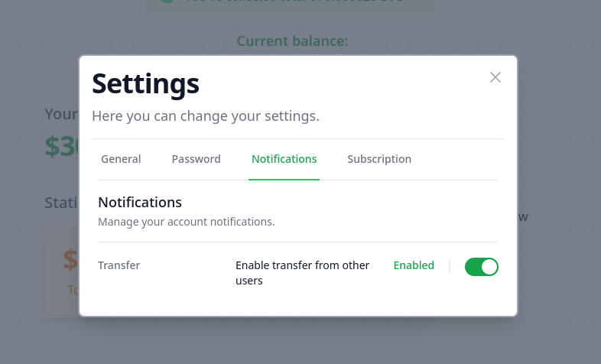The width and height of the screenshot is (601, 364).
Task: Disable the transfer toggle switch
Action: [x=482, y=266]
